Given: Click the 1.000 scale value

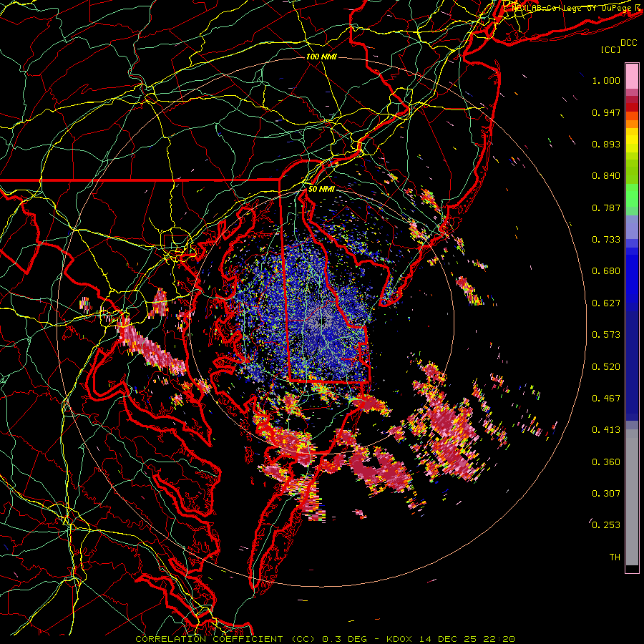Looking at the screenshot, I should point(606,80).
